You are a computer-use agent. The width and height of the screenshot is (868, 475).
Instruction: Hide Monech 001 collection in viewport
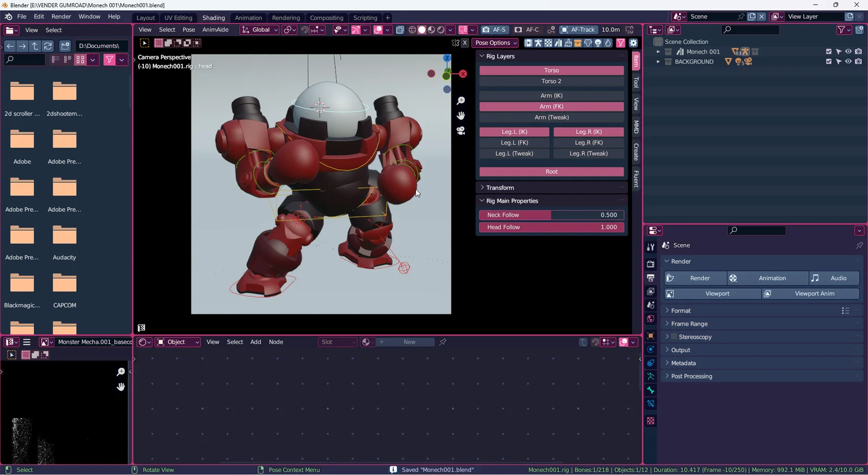[848, 52]
